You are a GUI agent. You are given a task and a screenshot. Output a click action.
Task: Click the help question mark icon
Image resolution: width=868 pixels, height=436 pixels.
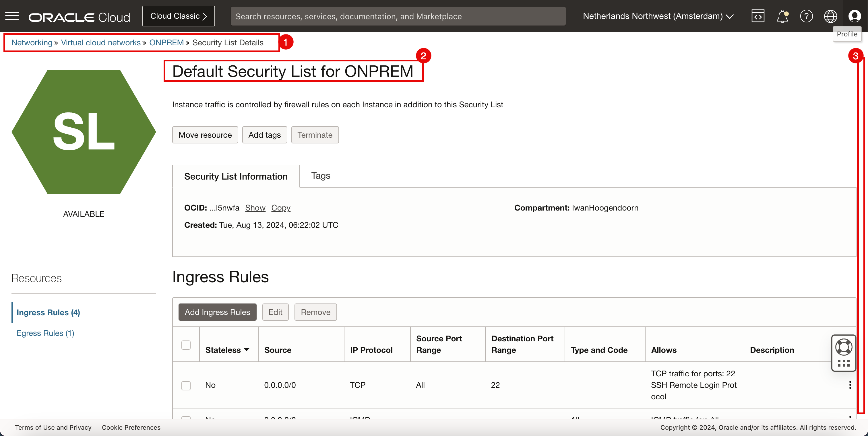[x=806, y=16]
